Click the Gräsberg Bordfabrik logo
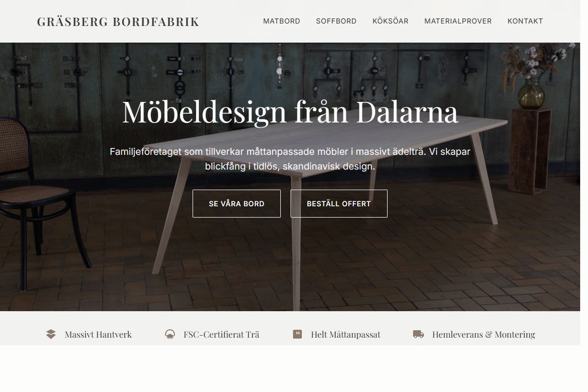Viewport: 588px width, 392px height. pyautogui.click(x=118, y=22)
